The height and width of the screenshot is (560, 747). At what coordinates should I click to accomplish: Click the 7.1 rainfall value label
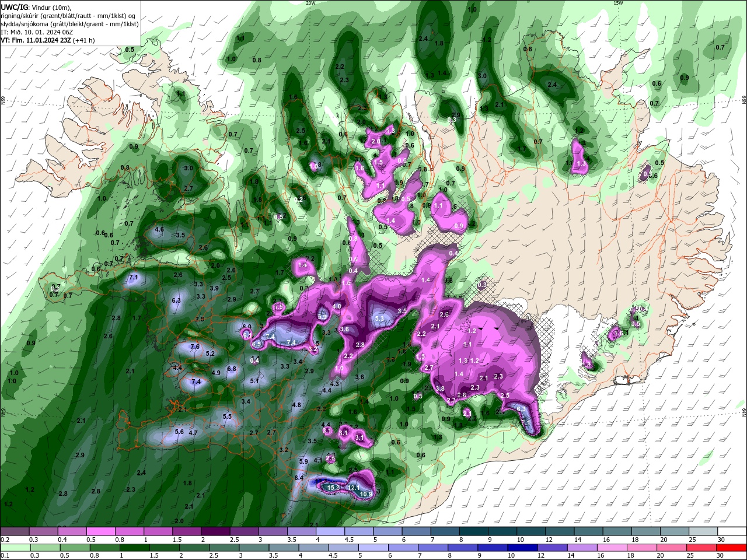pos(133,277)
